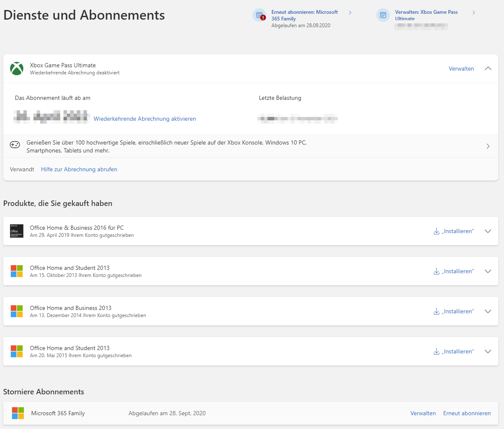Click the Genießen Sie über 100 hochwertige Spiele description
The image size is (504, 429).
tap(167, 146)
